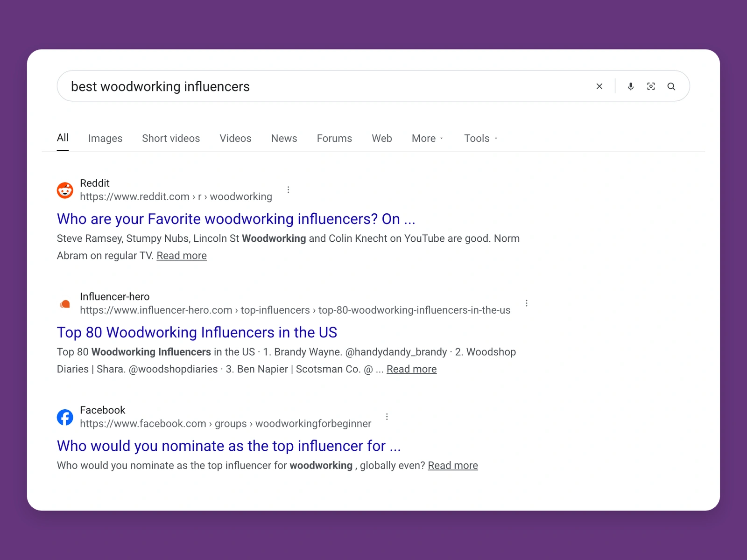The width and height of the screenshot is (747, 560).
Task: Clear the search query with the X icon
Action: click(599, 86)
